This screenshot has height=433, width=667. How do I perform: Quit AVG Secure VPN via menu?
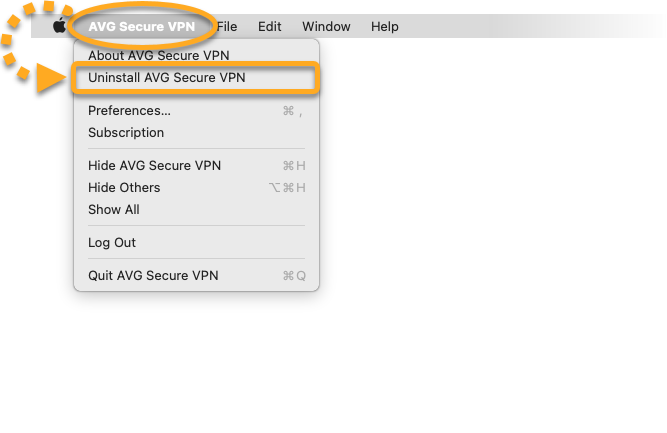coord(197,276)
